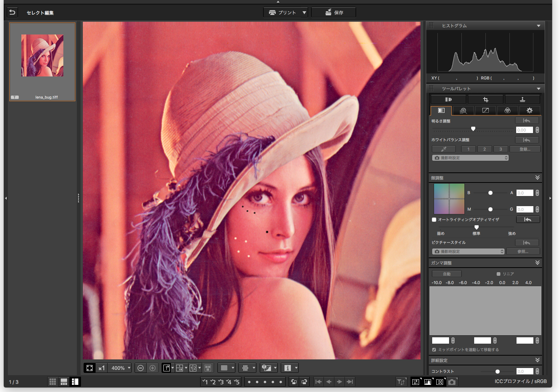
Task: Open the dust delete stamp tool
Action: pyautogui.click(x=523, y=99)
